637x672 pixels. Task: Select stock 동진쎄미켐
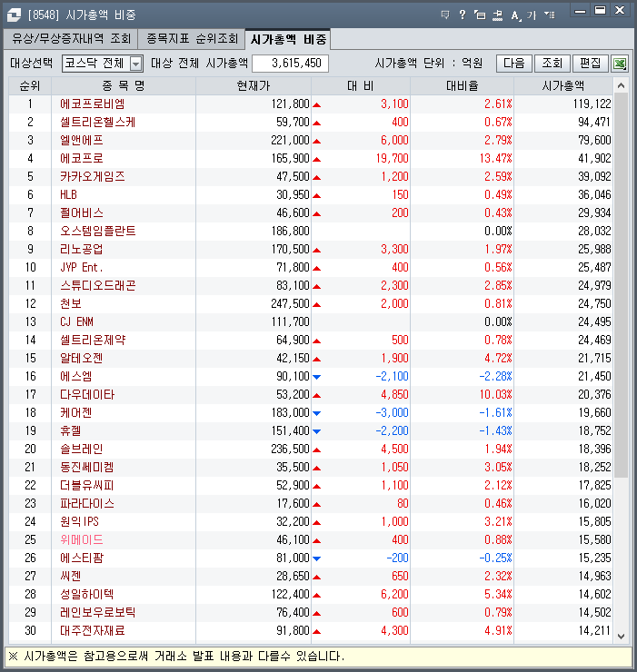pyautogui.click(x=87, y=467)
